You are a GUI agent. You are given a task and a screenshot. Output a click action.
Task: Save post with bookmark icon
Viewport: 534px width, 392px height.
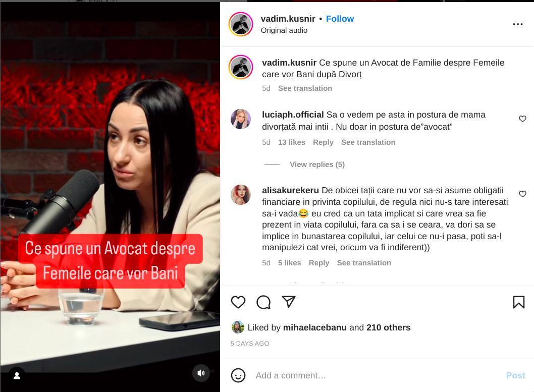click(x=519, y=302)
